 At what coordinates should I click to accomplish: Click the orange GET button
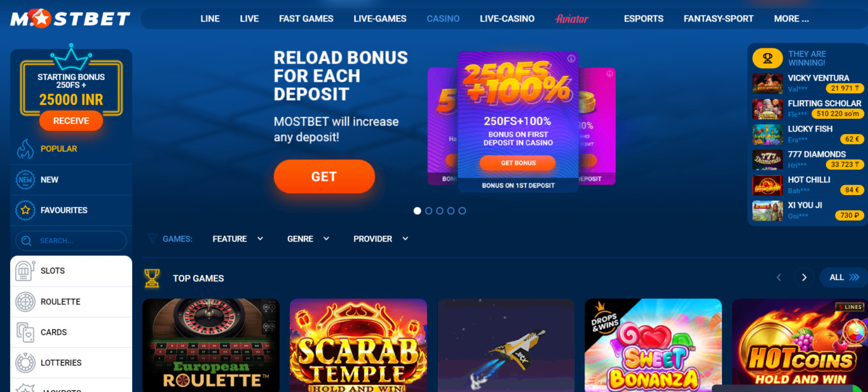tap(324, 177)
